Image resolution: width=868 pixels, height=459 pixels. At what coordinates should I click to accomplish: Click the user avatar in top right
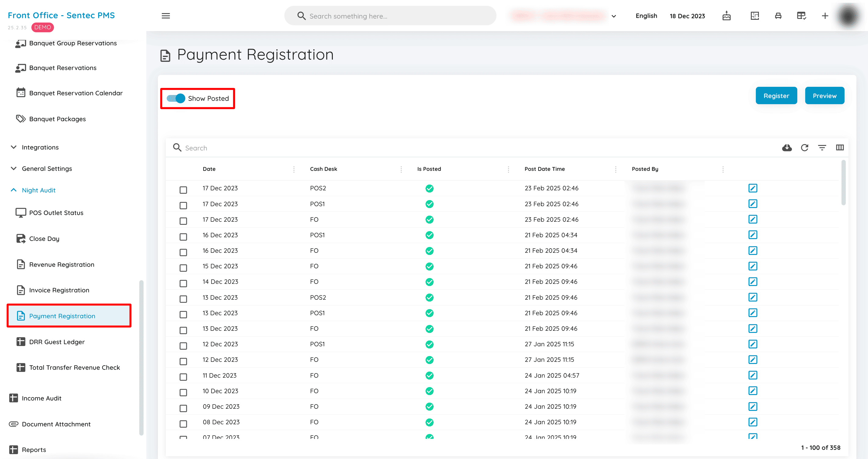click(848, 16)
